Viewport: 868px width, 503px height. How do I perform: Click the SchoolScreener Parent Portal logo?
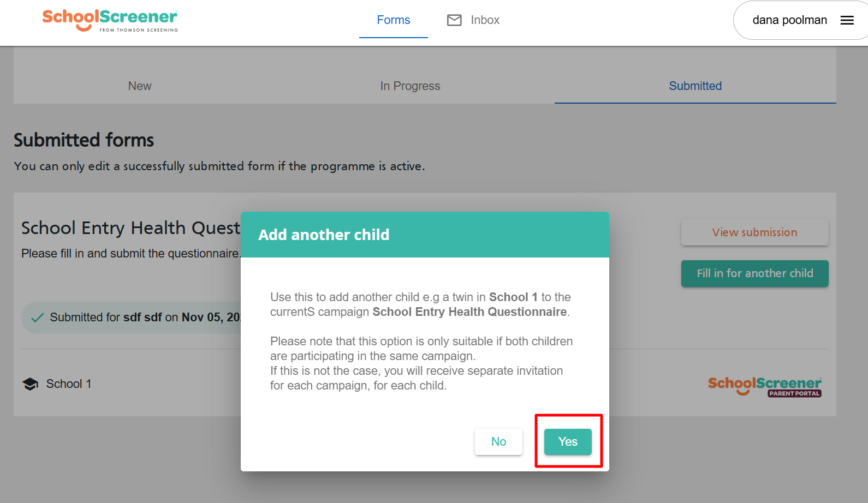point(764,386)
